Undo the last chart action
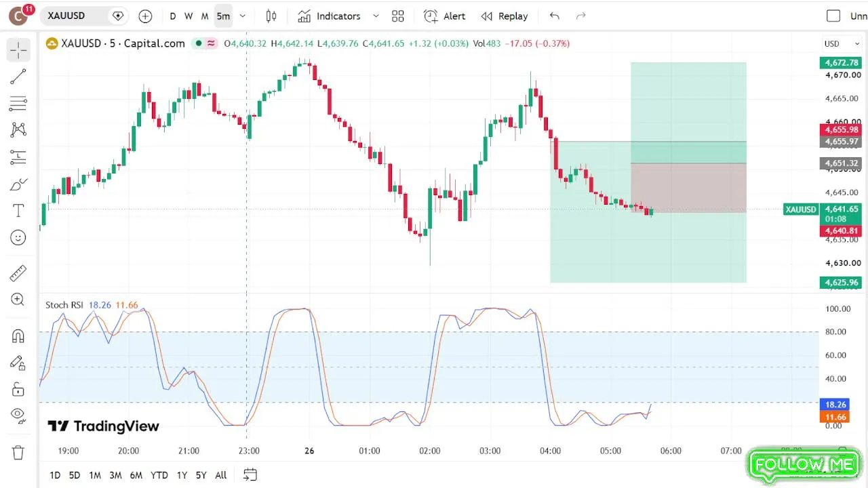The width and height of the screenshot is (868, 488). pyautogui.click(x=555, y=16)
